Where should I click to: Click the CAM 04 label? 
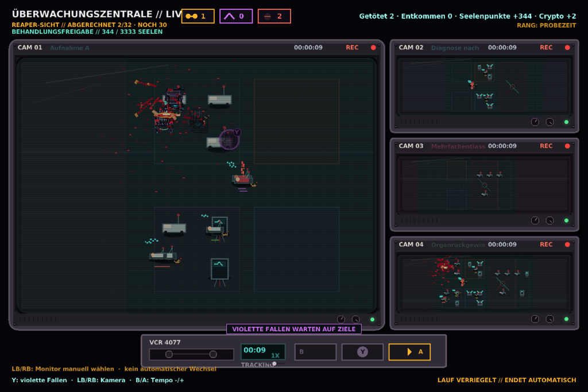click(411, 244)
